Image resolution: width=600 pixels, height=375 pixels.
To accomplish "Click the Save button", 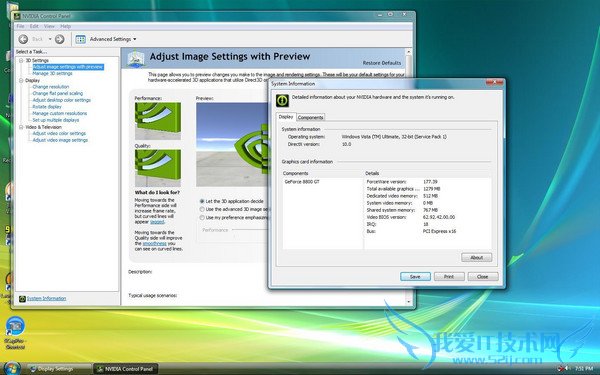I will click(x=415, y=276).
